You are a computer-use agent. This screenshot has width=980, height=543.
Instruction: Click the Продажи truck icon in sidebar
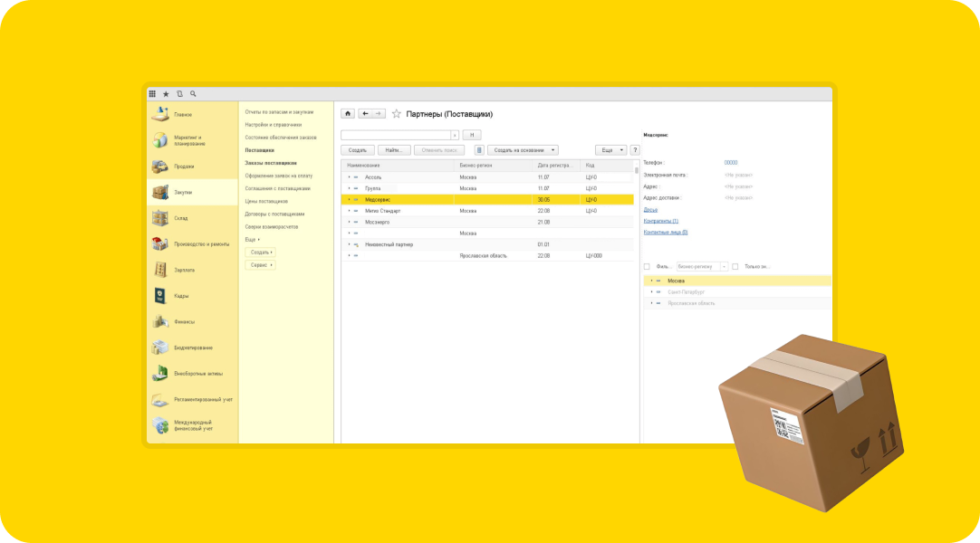coord(160,167)
